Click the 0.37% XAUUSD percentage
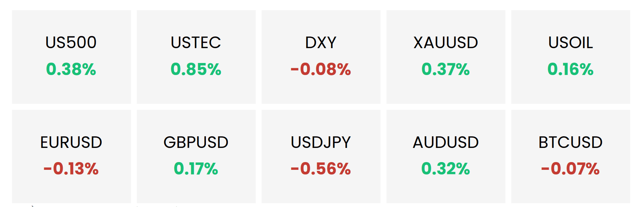Screen dimensions: 644x207 point(446,69)
